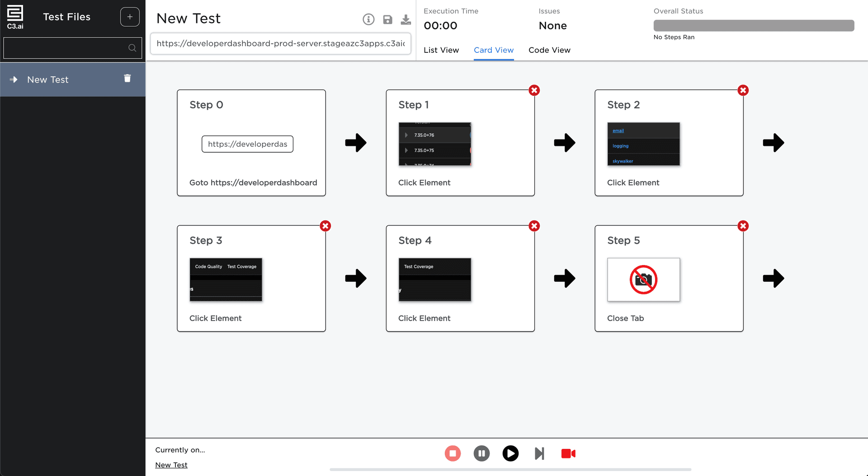Pause execution with the pause button
Image resolution: width=868 pixels, height=476 pixels.
(481, 453)
